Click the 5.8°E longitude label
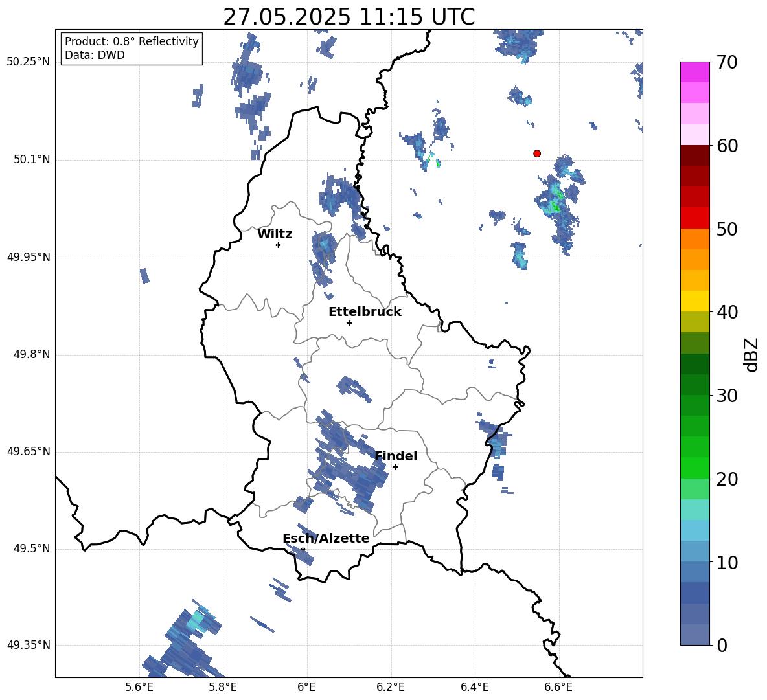 (x=223, y=687)
